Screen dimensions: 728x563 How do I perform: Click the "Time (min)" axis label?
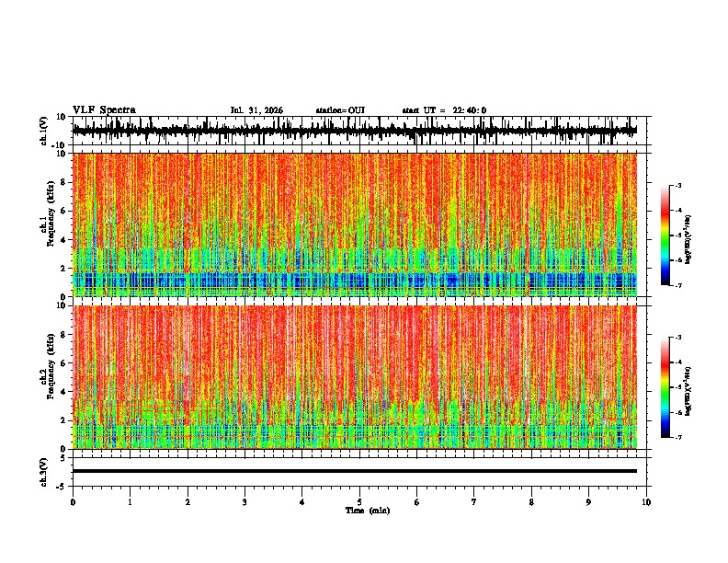coord(368,511)
